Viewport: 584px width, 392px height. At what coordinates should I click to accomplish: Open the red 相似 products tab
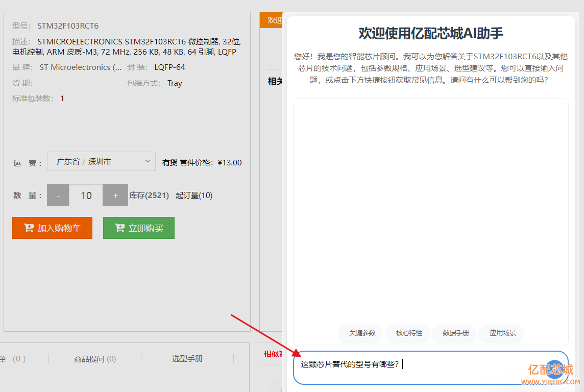click(x=271, y=354)
